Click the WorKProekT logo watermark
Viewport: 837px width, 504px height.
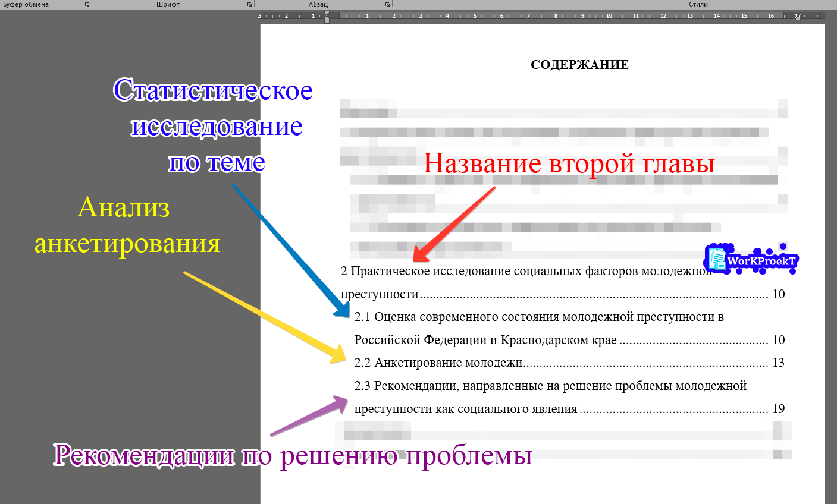click(x=752, y=258)
